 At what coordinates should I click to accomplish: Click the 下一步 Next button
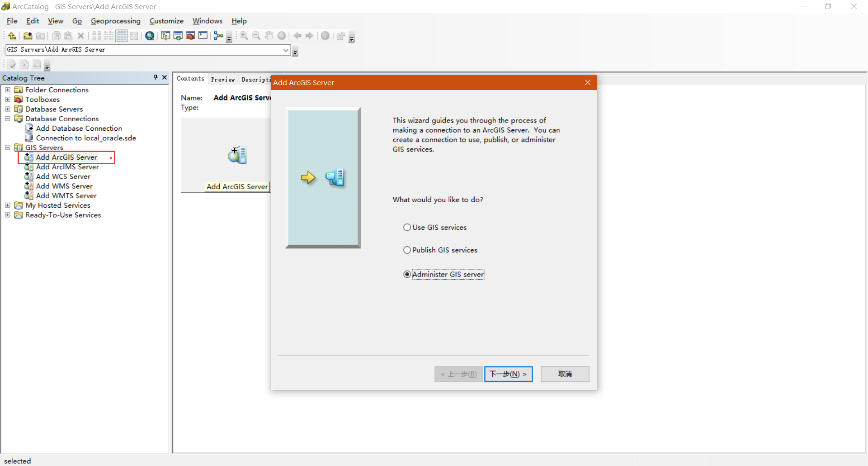pos(508,374)
